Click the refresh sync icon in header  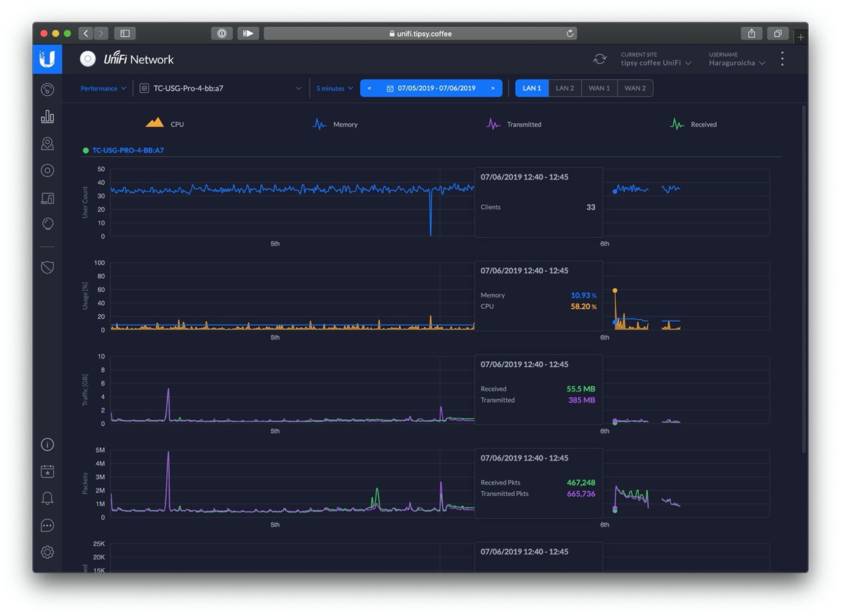[x=600, y=59]
